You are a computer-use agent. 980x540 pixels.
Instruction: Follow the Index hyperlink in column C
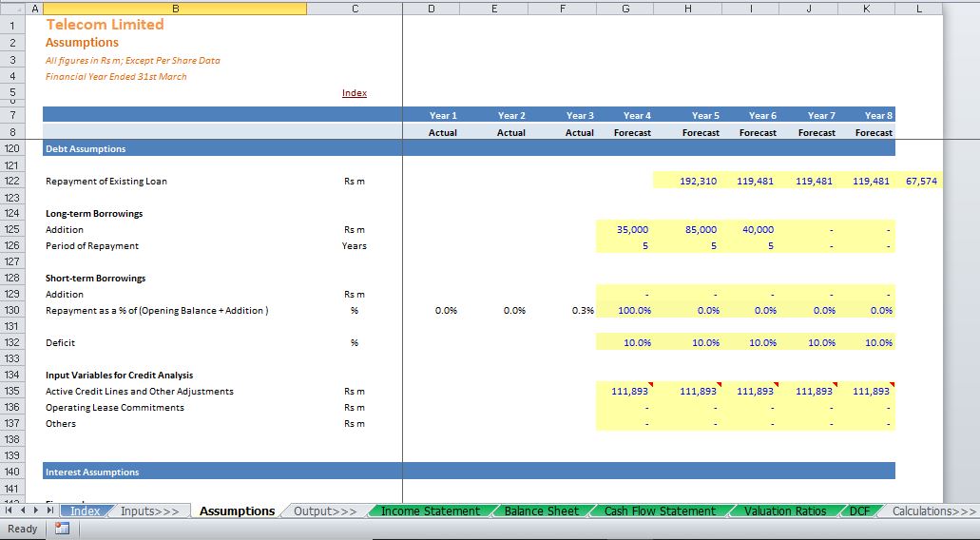click(x=355, y=93)
